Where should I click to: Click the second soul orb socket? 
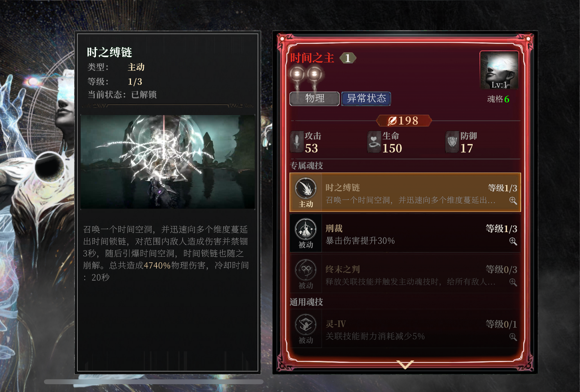pos(314,74)
